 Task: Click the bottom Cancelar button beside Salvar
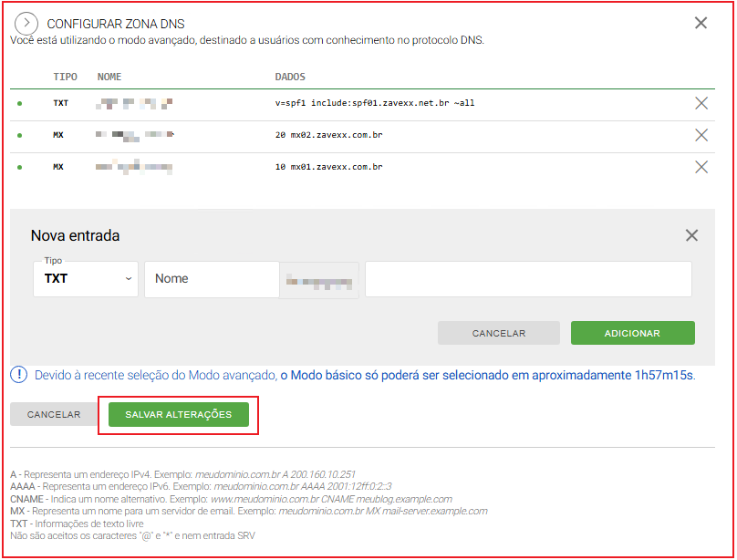[x=54, y=414]
